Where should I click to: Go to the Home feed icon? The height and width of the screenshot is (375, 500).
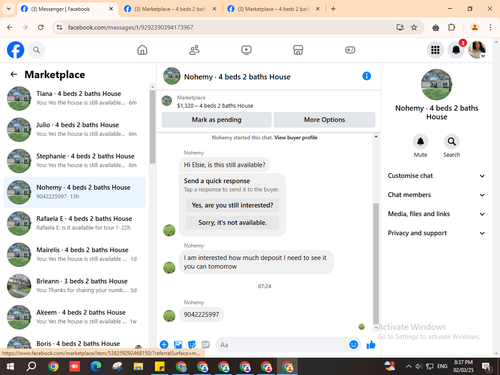pos(142,50)
